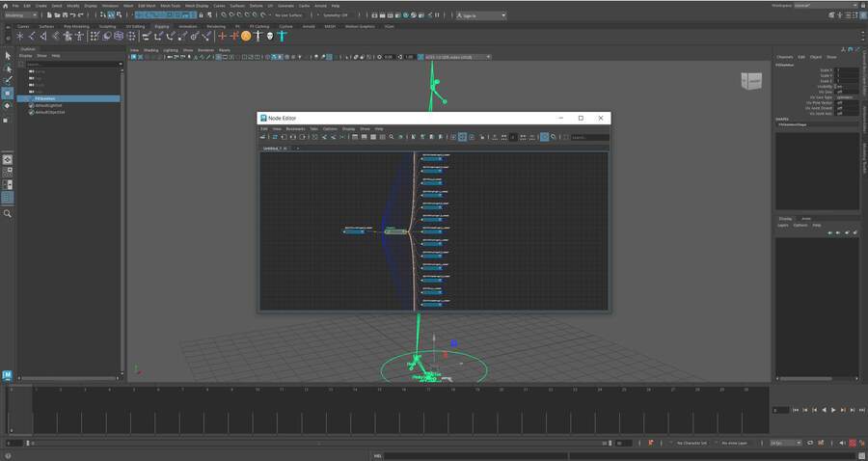Click the skull icon on the Rigging shelf
Viewport: 868px width, 461px height.
tap(270, 36)
